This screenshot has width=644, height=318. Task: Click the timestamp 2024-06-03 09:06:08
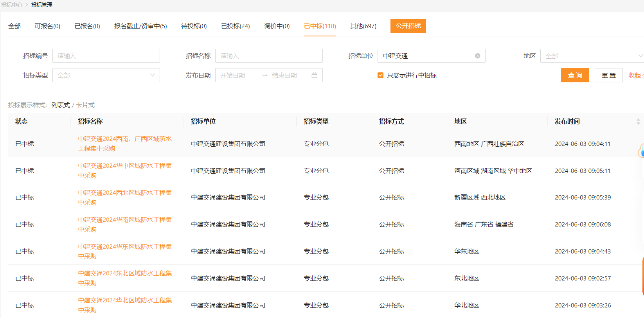coord(583,225)
